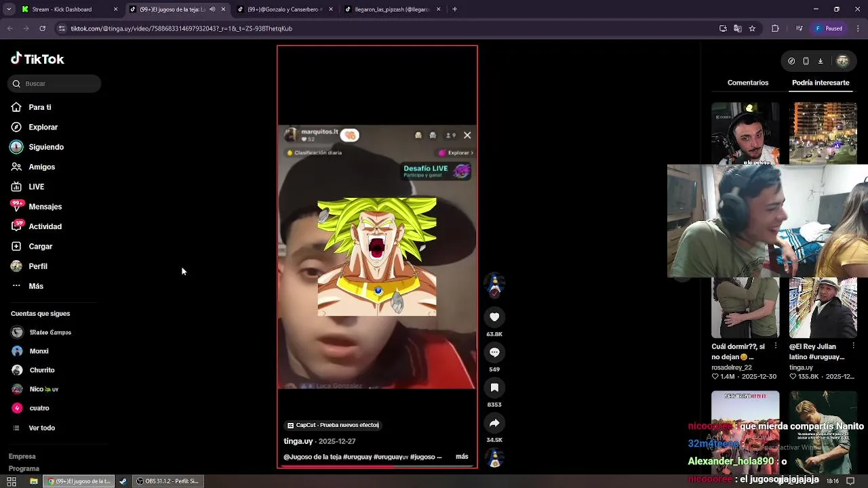Click the download desktop app icon
The height and width of the screenshot is (488, 868).
(x=820, y=61)
